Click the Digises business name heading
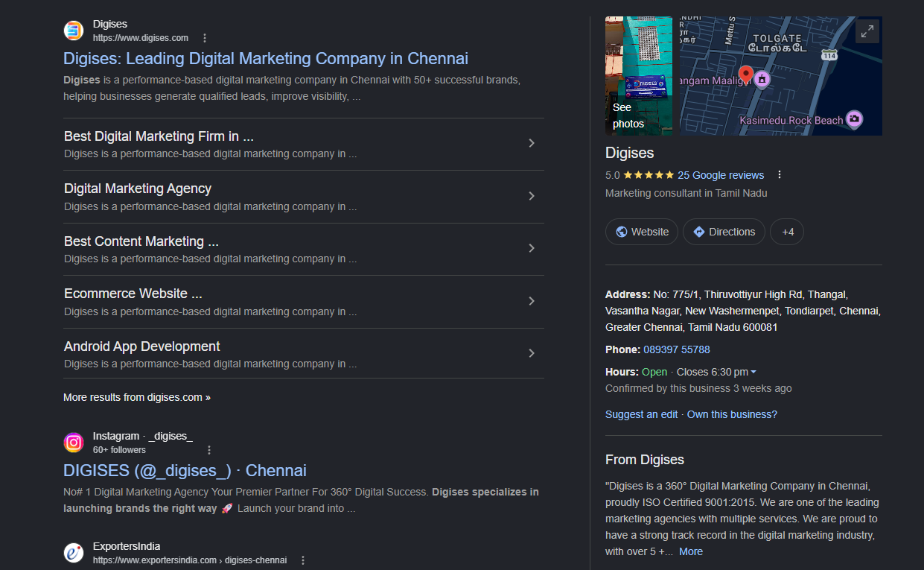 click(630, 153)
